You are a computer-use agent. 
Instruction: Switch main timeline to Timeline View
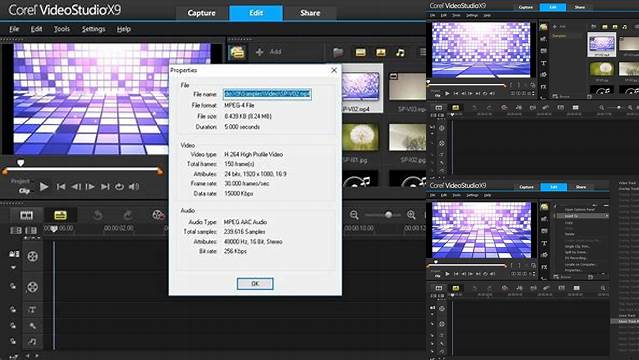[60, 215]
